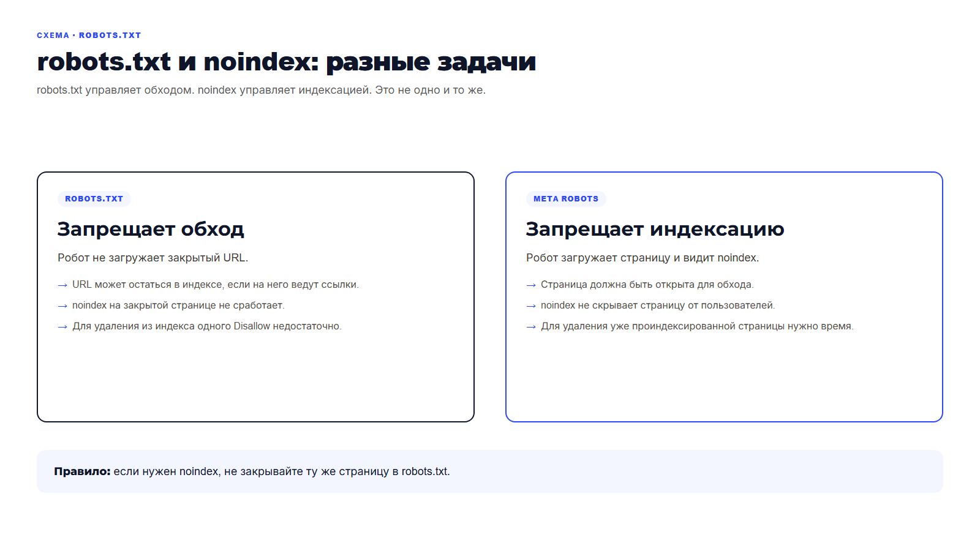Image resolution: width=980 pixels, height=551 pixels.
Task: Click arrow icon before 'URL может остаться'
Action: [62, 285]
